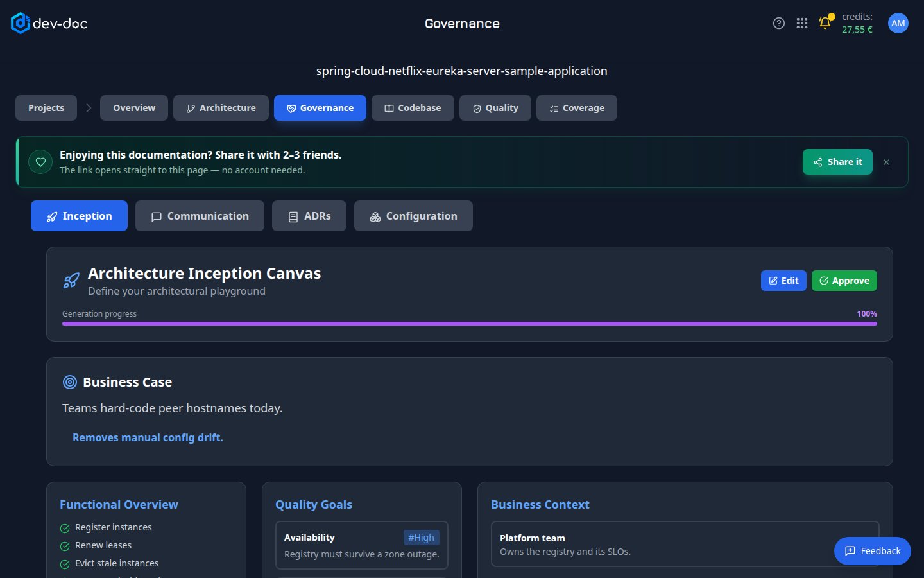Open the Configuration sub-tab
924x578 pixels.
[413, 216]
